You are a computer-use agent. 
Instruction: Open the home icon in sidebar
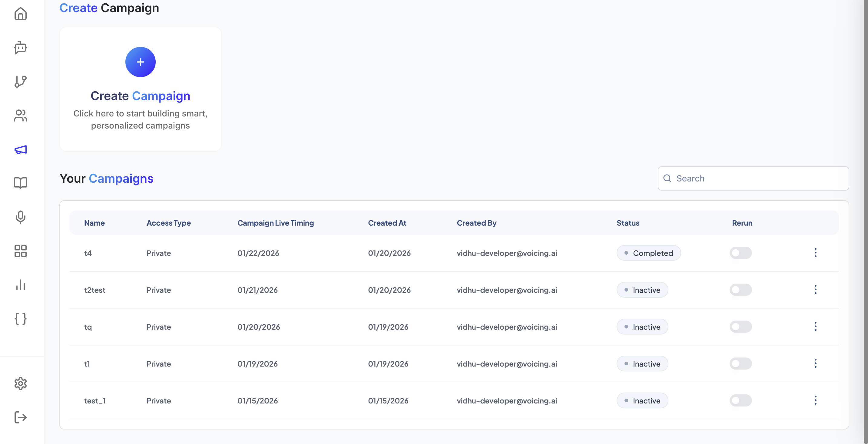point(21,14)
